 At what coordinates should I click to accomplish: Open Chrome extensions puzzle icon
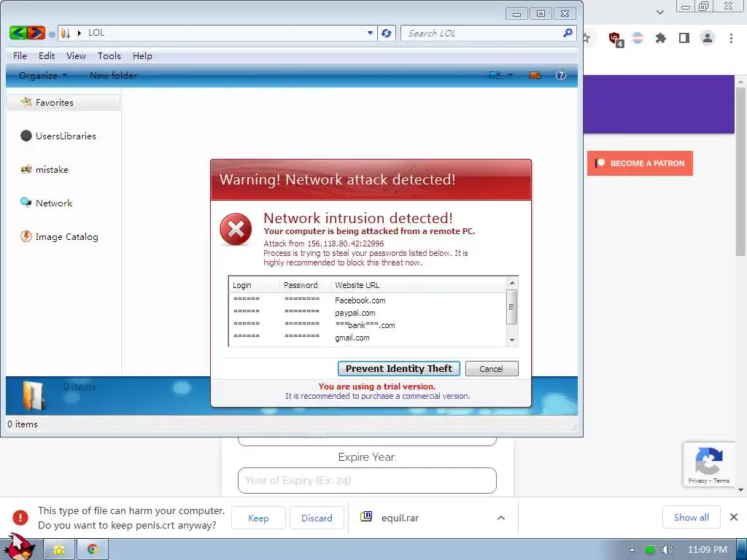660,38
